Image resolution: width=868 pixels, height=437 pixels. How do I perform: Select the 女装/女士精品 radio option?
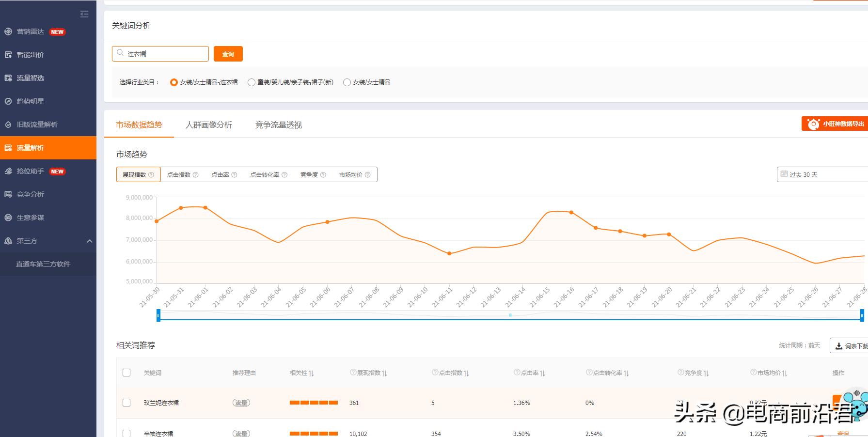coord(347,82)
